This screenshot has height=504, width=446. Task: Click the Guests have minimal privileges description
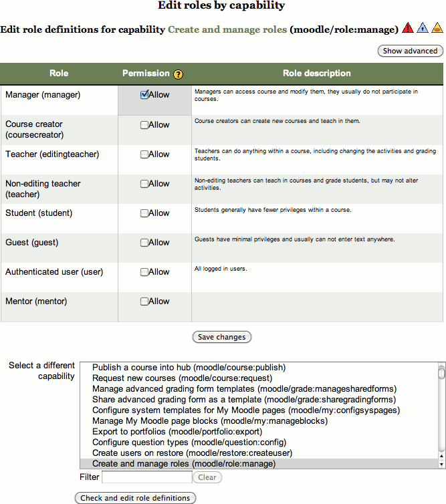click(294, 239)
